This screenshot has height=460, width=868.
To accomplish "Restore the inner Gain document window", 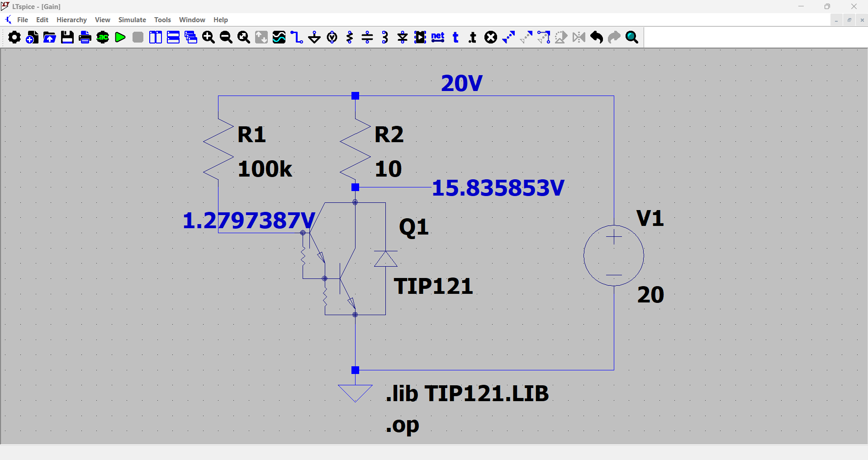I will [x=849, y=20].
